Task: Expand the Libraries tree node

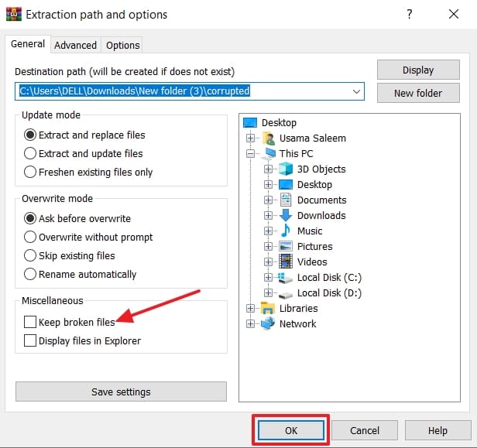Action: click(x=250, y=308)
